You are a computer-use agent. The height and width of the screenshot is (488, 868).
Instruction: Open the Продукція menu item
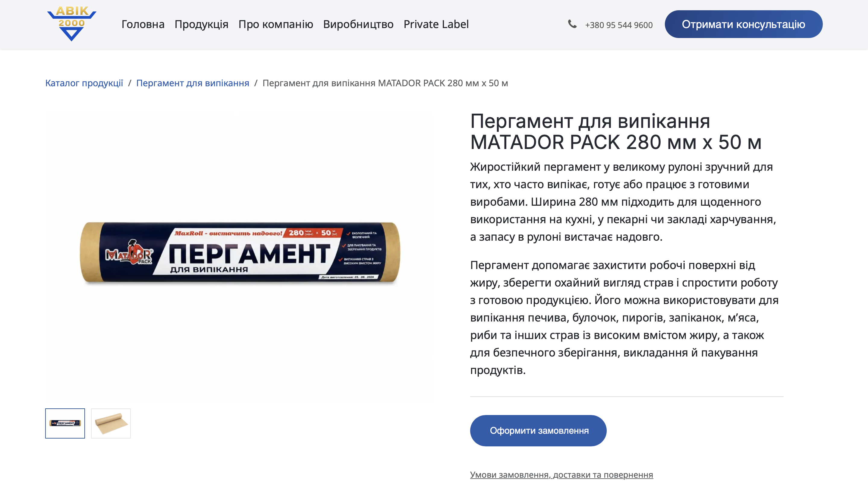click(202, 24)
